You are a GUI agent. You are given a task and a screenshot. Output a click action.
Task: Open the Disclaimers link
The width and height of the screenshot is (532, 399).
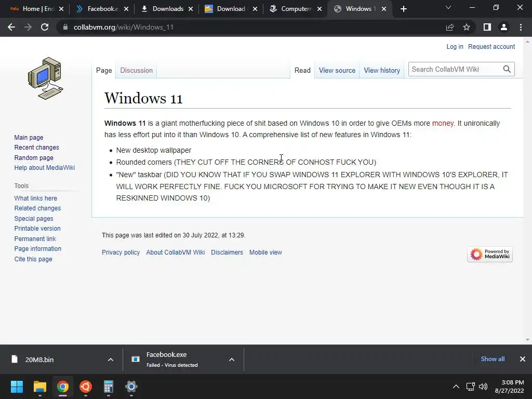coord(227,252)
